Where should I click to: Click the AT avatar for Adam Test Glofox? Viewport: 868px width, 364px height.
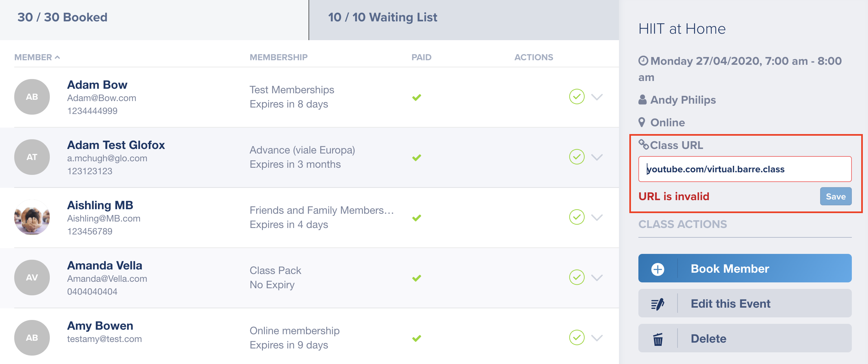click(32, 157)
